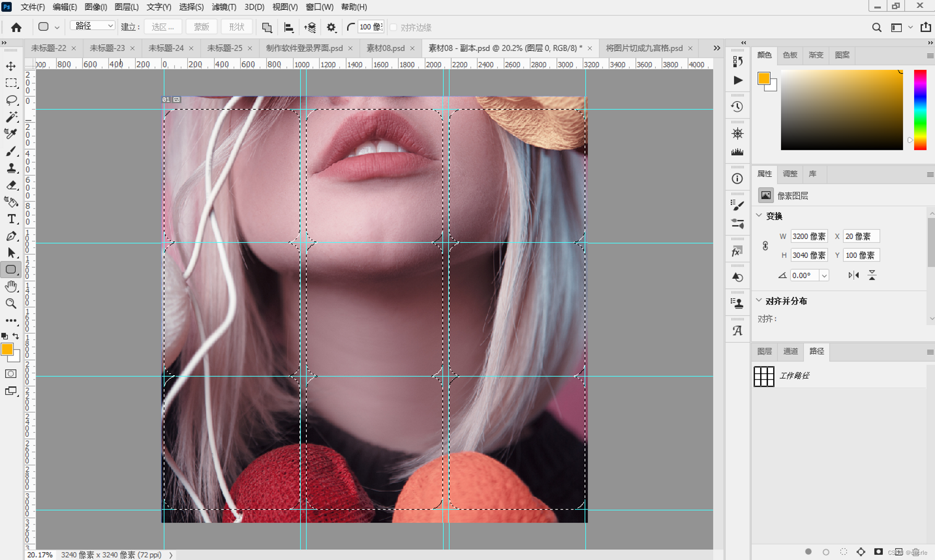Open the Actions play panel icon
This screenshot has width=935, height=560.
tap(737, 80)
